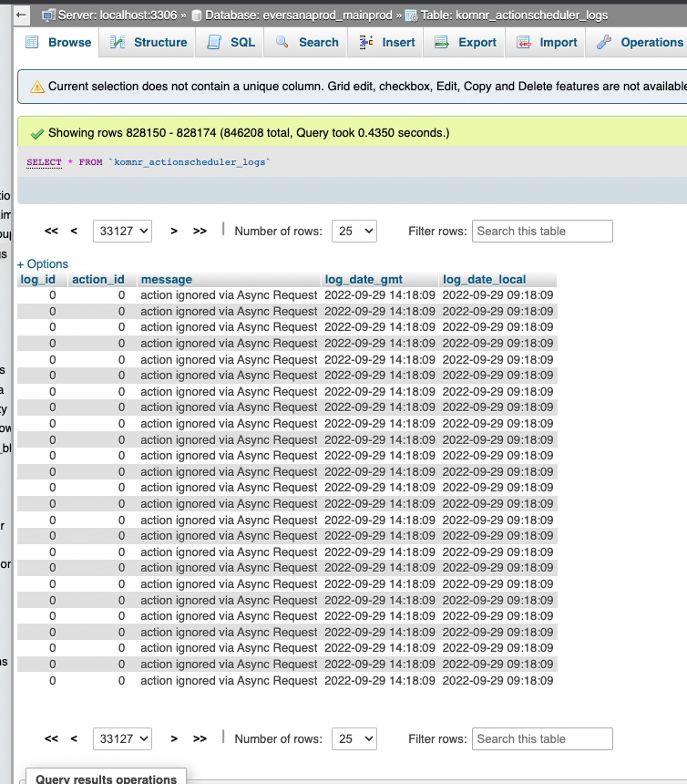Switch to the Export tab
The width and height of the screenshot is (687, 784).
pos(466,43)
